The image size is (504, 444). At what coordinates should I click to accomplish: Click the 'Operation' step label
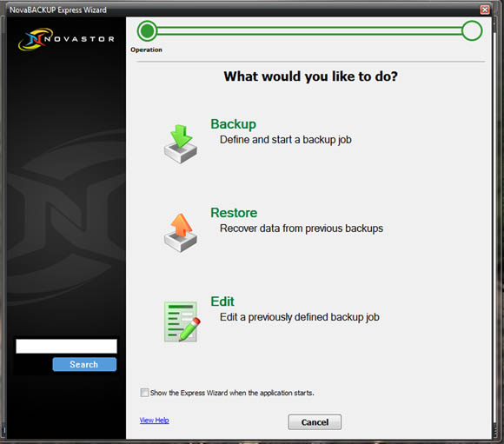click(146, 50)
